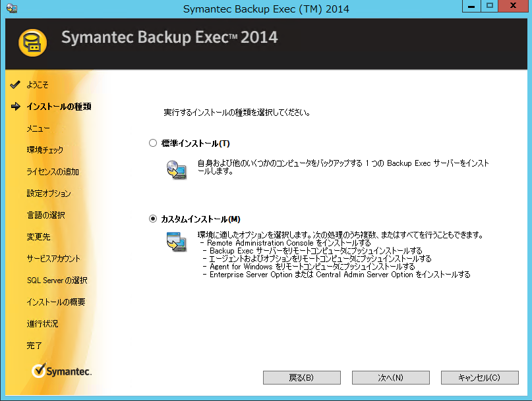Select the ようこそ step in sidebar
Screen dimensions: 532x401
pos(38,85)
